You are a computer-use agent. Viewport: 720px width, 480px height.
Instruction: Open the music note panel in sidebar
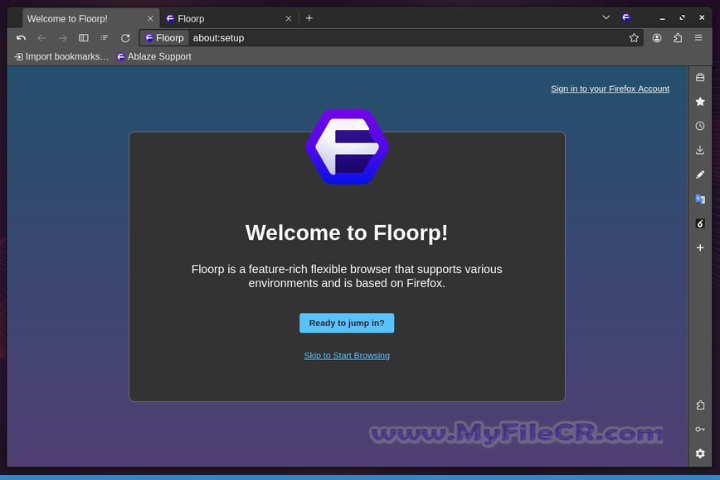pos(700,223)
